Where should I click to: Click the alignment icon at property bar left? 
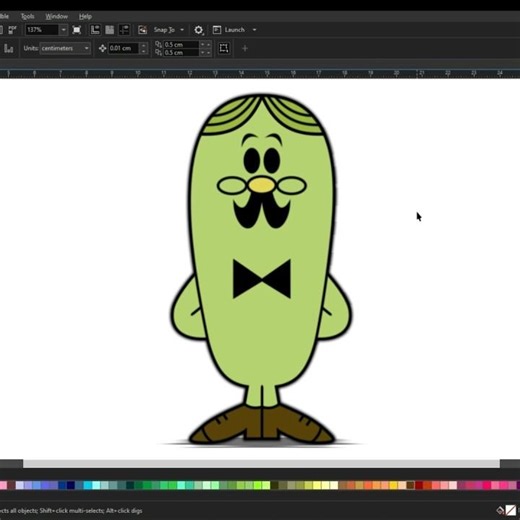point(9,49)
